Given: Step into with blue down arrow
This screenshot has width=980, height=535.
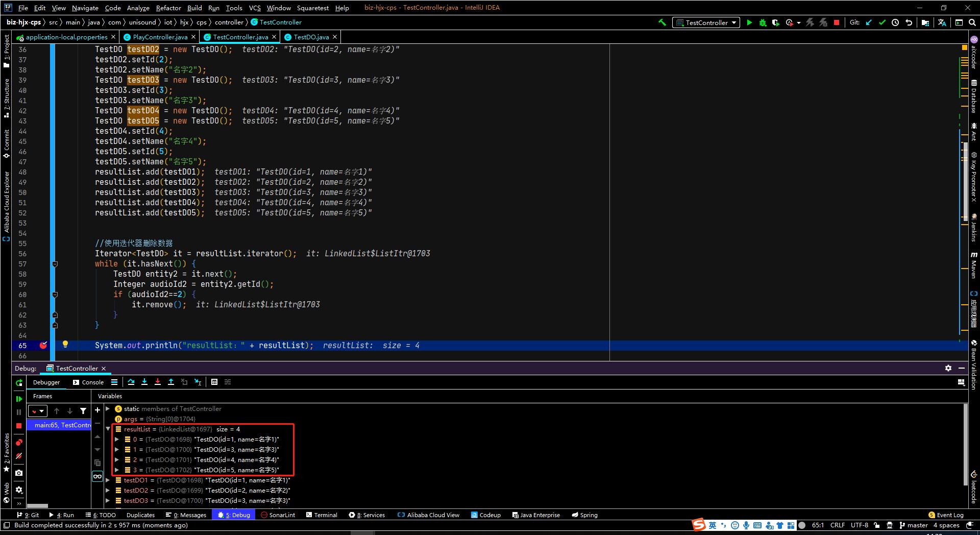Looking at the screenshot, I should click(144, 382).
